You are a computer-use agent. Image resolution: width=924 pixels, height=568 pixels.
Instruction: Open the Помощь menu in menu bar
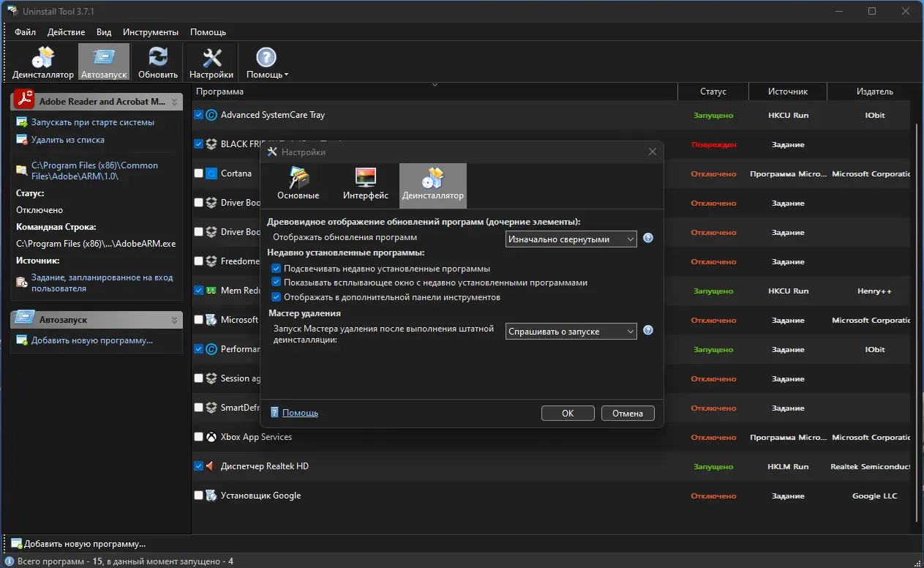(208, 32)
